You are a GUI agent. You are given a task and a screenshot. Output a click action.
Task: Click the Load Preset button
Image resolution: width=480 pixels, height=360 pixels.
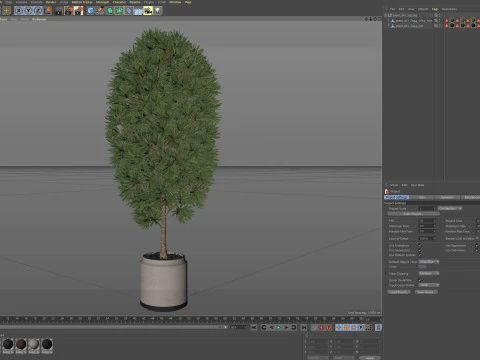pyautogui.click(x=399, y=292)
